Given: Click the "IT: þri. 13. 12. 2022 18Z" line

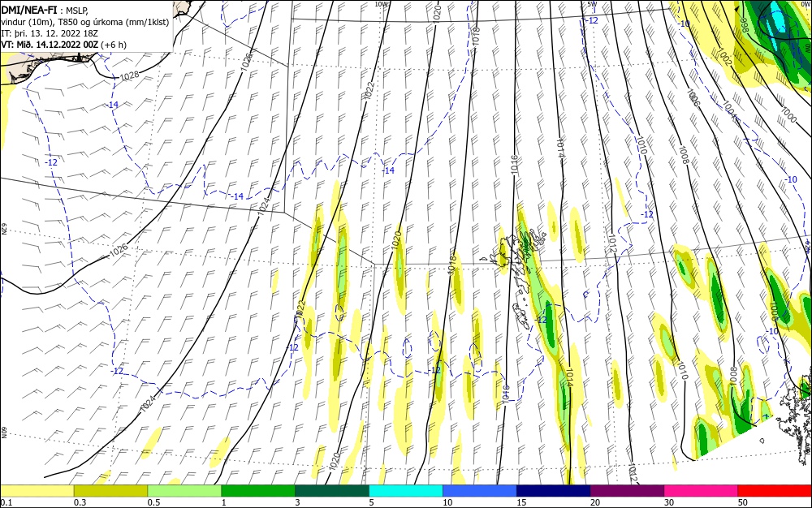Looking at the screenshot, I should point(50,32).
